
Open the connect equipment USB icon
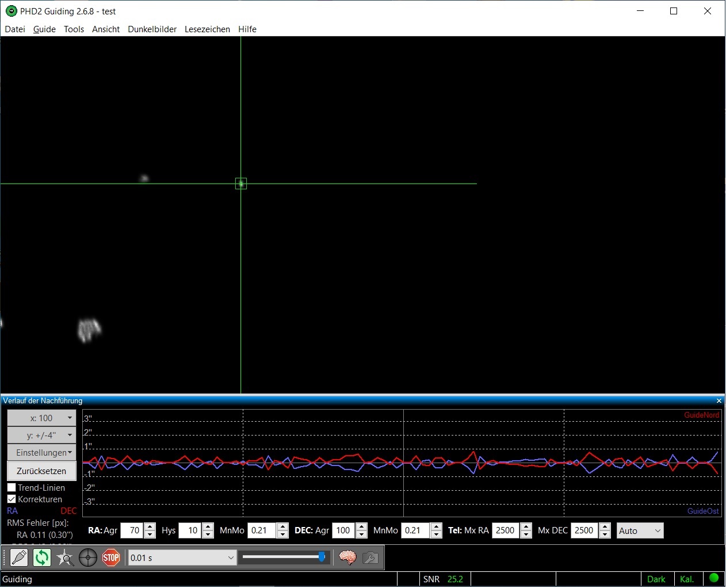point(19,558)
